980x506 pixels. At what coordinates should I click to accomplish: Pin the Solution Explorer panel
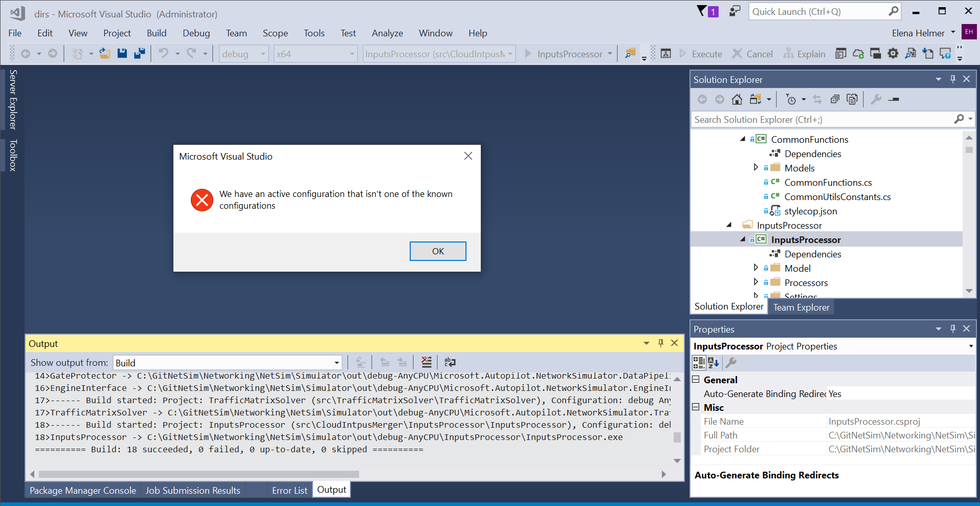(952, 79)
